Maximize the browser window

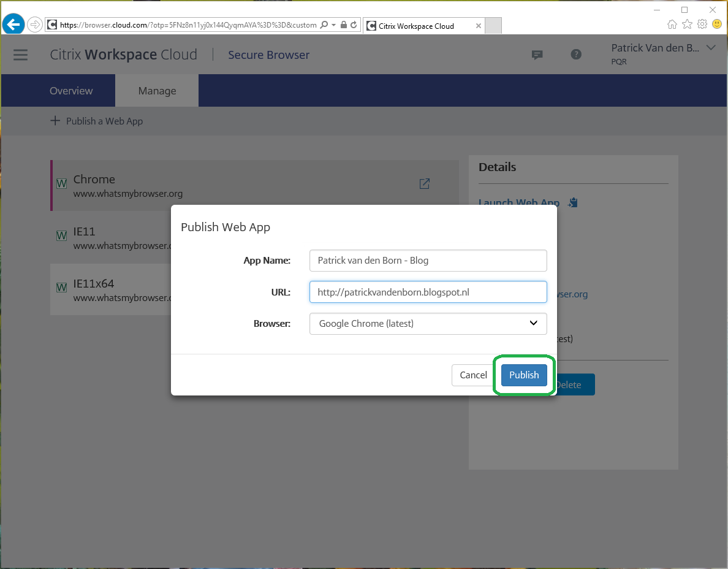[684, 10]
